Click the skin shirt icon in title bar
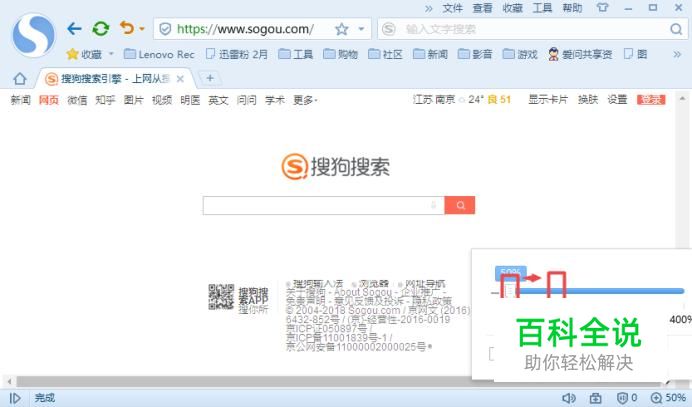 pyautogui.click(x=602, y=8)
